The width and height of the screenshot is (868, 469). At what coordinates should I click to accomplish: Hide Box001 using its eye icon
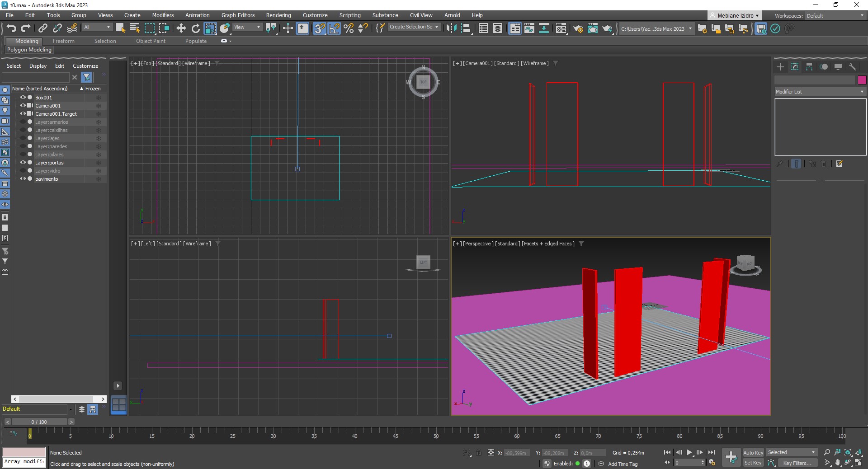pyautogui.click(x=23, y=97)
